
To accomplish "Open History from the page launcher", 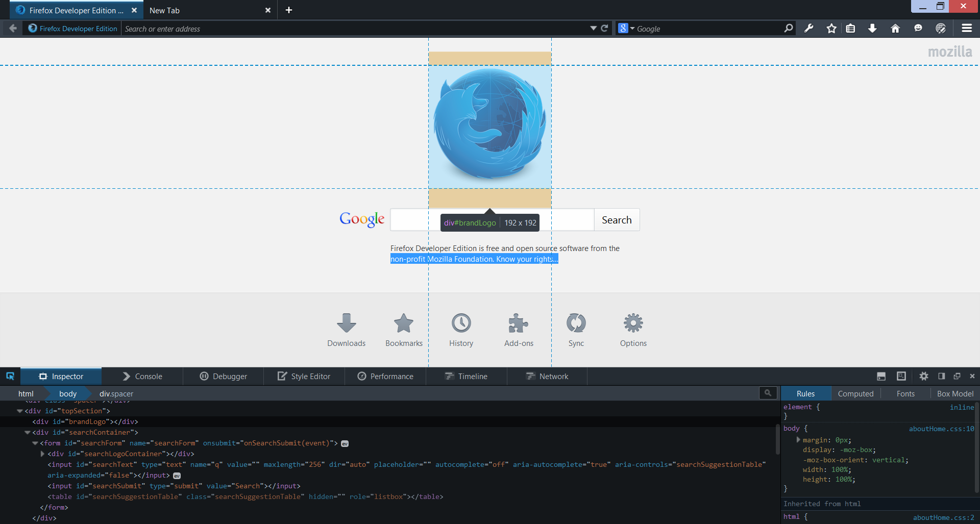I will (x=461, y=323).
